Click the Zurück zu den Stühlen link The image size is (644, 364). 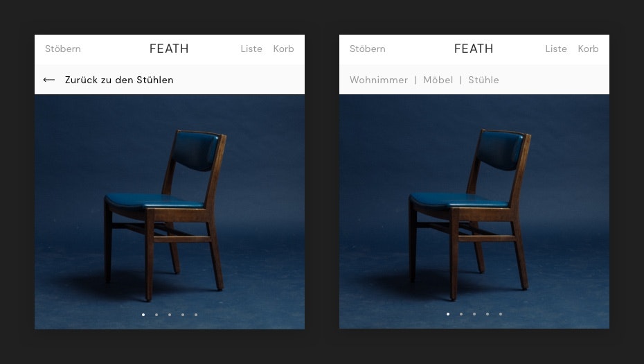click(119, 80)
